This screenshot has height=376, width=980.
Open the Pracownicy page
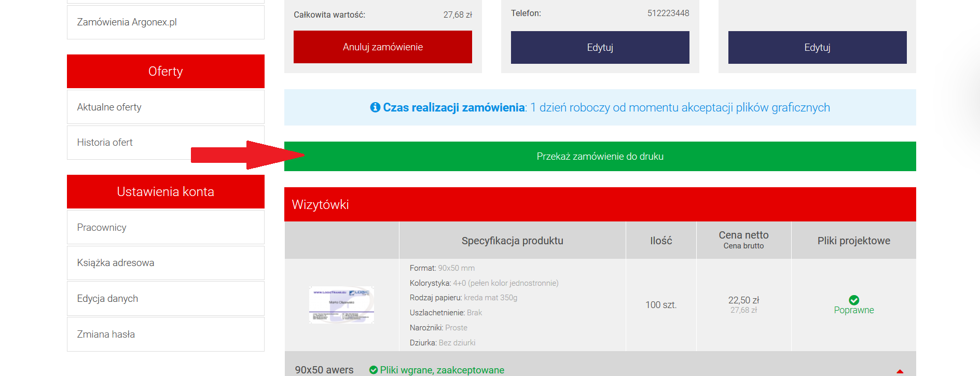(165, 227)
